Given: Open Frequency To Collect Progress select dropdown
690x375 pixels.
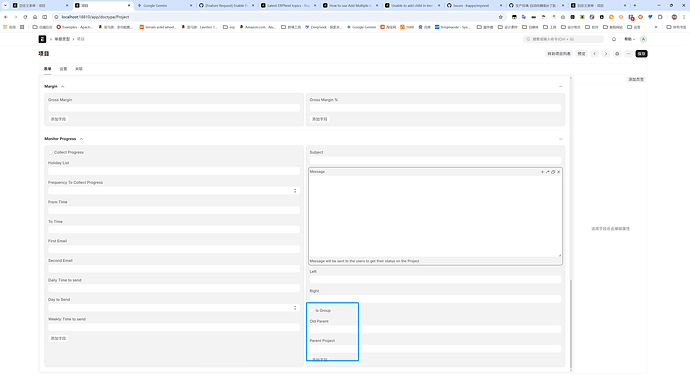Looking at the screenshot, I should 174,191.
